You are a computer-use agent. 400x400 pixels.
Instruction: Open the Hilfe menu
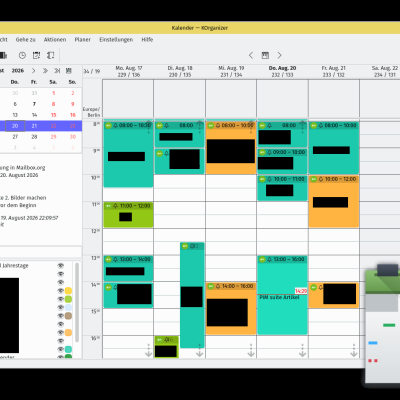(147, 39)
